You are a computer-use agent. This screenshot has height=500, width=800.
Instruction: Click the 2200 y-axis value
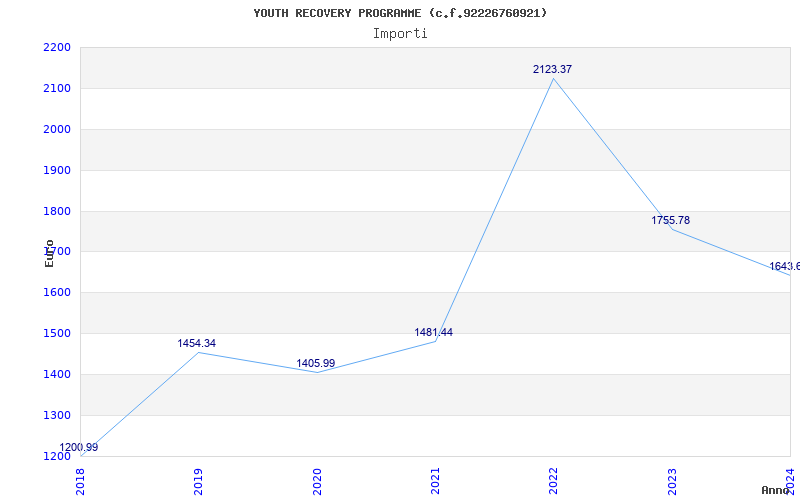57,47
